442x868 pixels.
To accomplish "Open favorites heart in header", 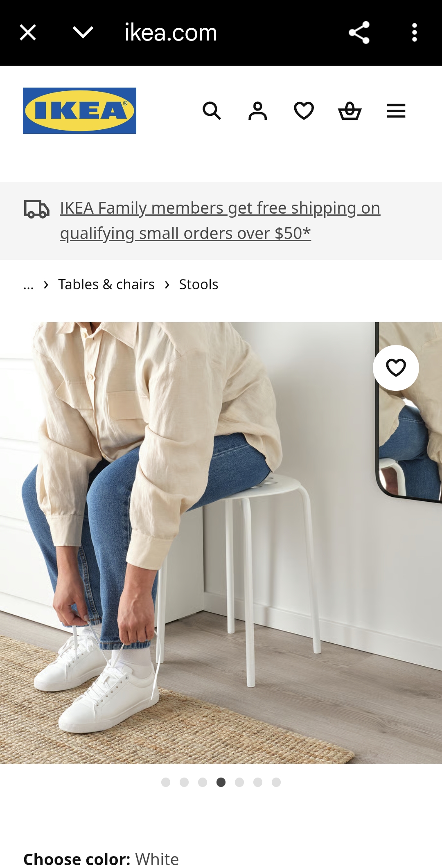I will pos(304,111).
